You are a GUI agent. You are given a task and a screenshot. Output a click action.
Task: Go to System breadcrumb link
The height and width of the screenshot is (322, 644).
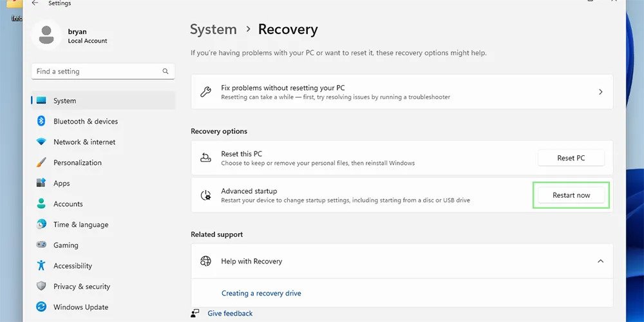(213, 30)
